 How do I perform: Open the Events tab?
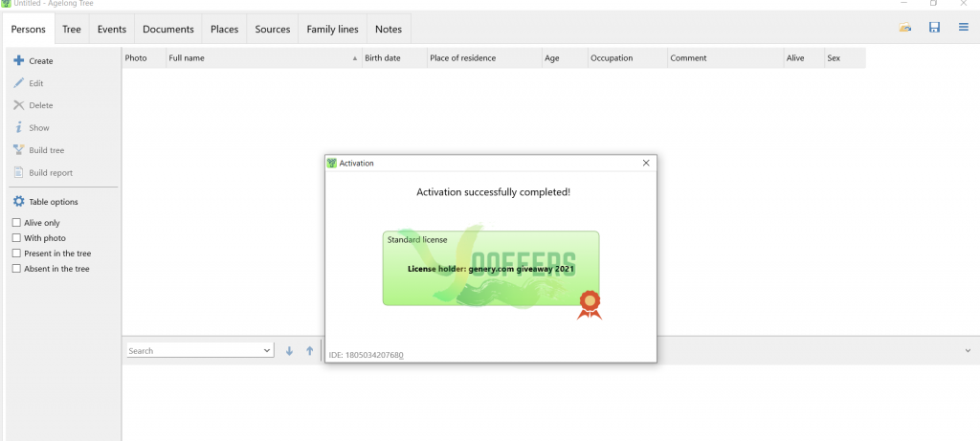coord(112,30)
